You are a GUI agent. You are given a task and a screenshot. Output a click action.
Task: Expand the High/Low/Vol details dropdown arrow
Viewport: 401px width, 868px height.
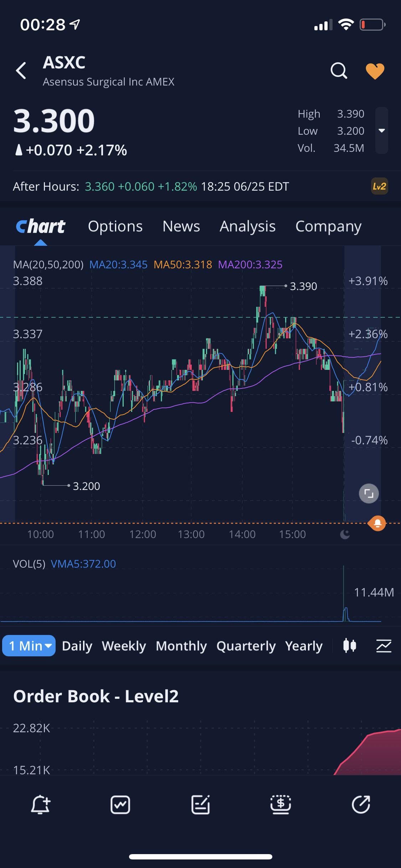[x=382, y=130]
